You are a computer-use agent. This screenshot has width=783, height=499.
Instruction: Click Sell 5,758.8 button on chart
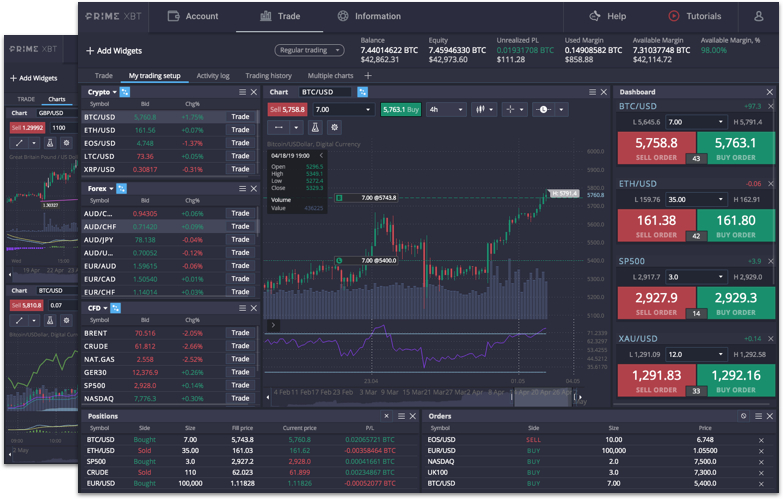click(x=288, y=110)
